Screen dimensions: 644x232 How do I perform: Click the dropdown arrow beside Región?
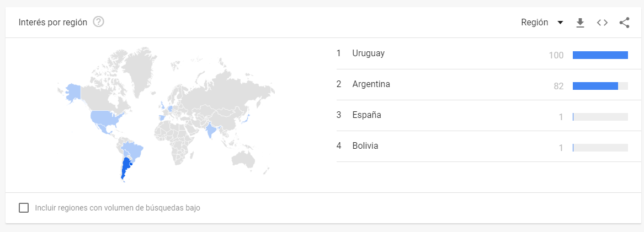coord(560,23)
